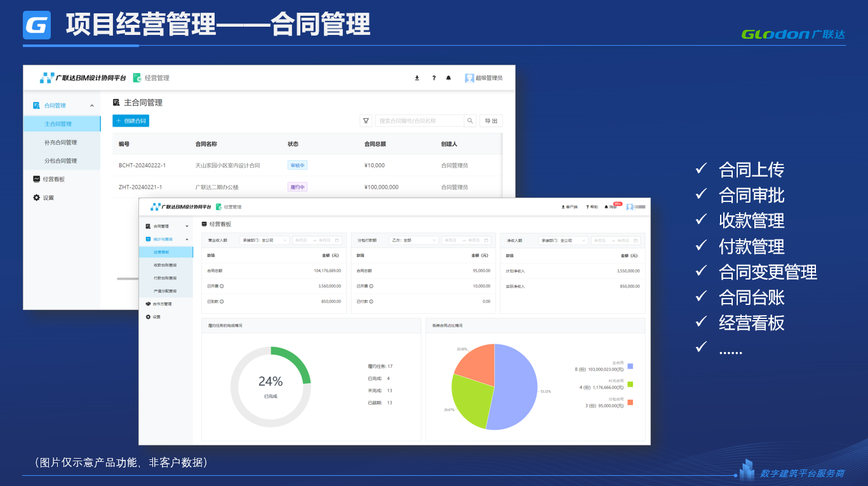Screen dimensions: 868x486
Task: Click the gear icon for 设置 in the dashboard window
Action: pyautogui.click(x=148, y=317)
